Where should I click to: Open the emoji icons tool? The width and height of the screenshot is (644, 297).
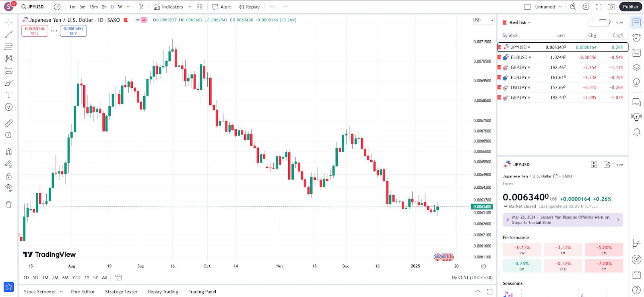click(8, 107)
